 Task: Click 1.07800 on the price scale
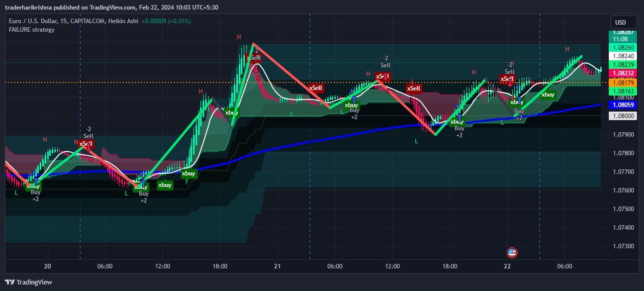(x=623, y=153)
